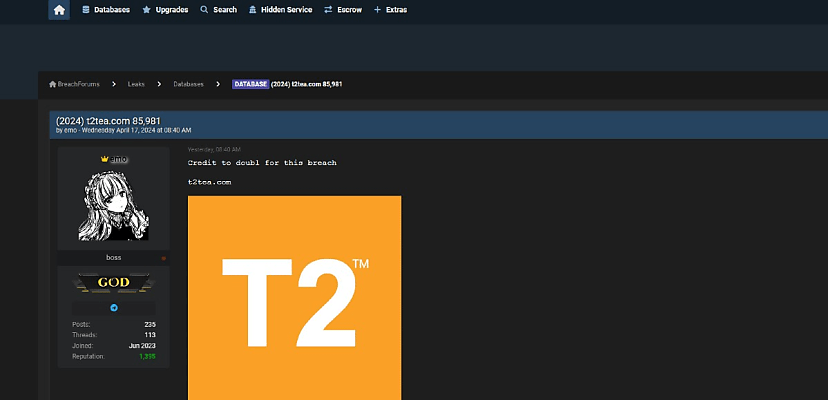Click emo's anime avatar image
Viewport: 828px width, 400px height.
114,205
